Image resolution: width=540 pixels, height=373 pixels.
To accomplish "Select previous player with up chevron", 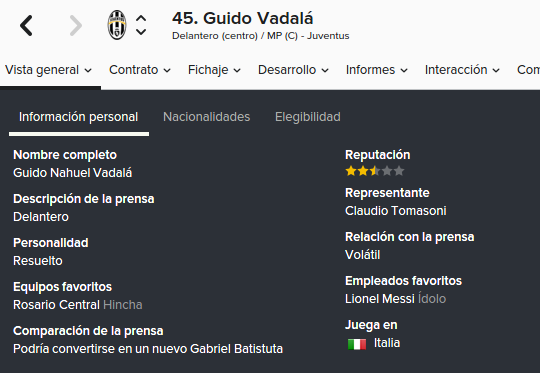I will (x=141, y=18).
